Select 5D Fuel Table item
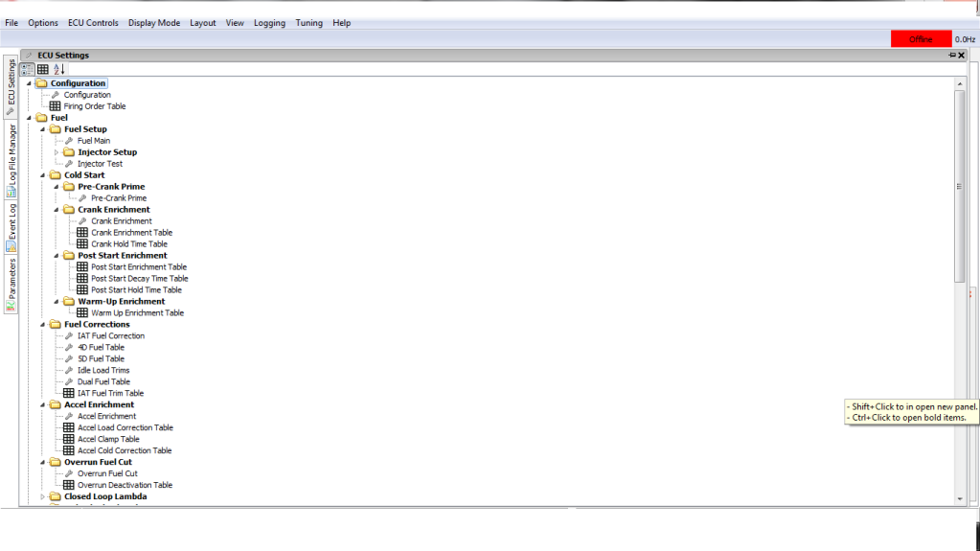 click(x=101, y=359)
